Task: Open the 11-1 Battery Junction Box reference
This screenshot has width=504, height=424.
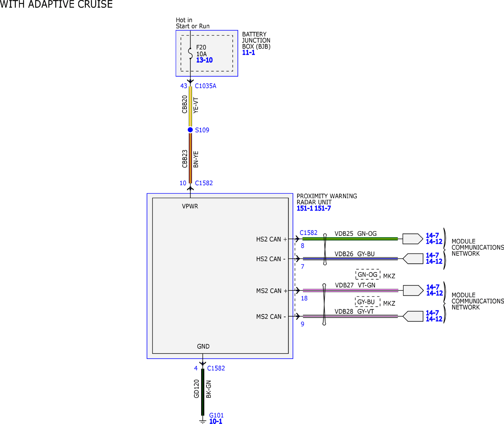Action: [x=248, y=53]
